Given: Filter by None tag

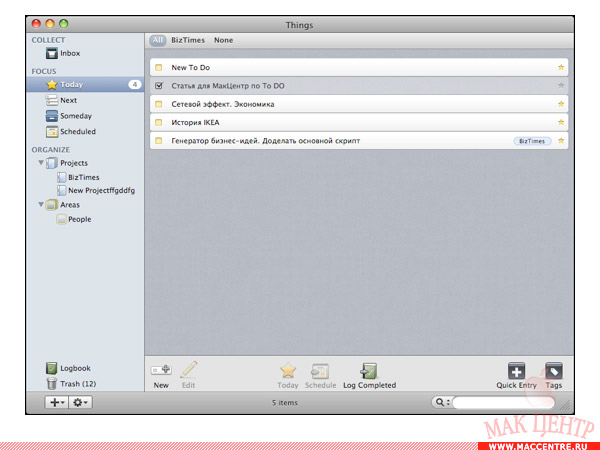Looking at the screenshot, I should [223, 40].
